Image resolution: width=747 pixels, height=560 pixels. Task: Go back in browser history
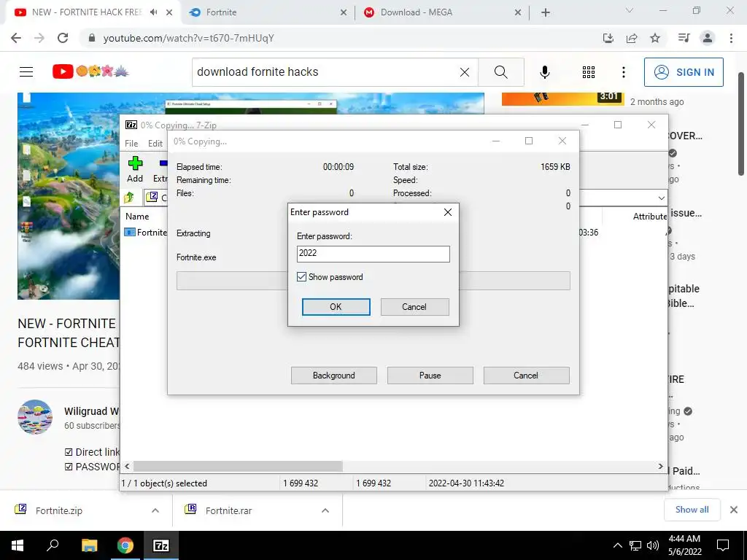pos(16,38)
